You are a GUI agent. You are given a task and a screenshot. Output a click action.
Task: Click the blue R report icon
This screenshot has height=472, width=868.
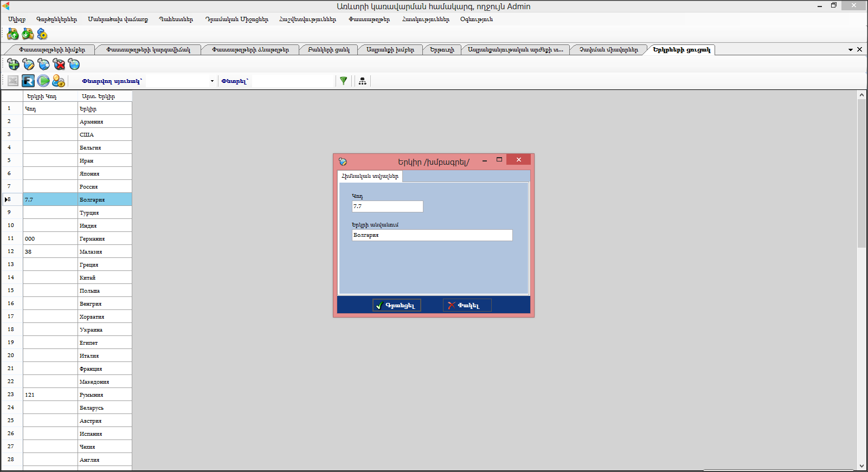coord(28,81)
